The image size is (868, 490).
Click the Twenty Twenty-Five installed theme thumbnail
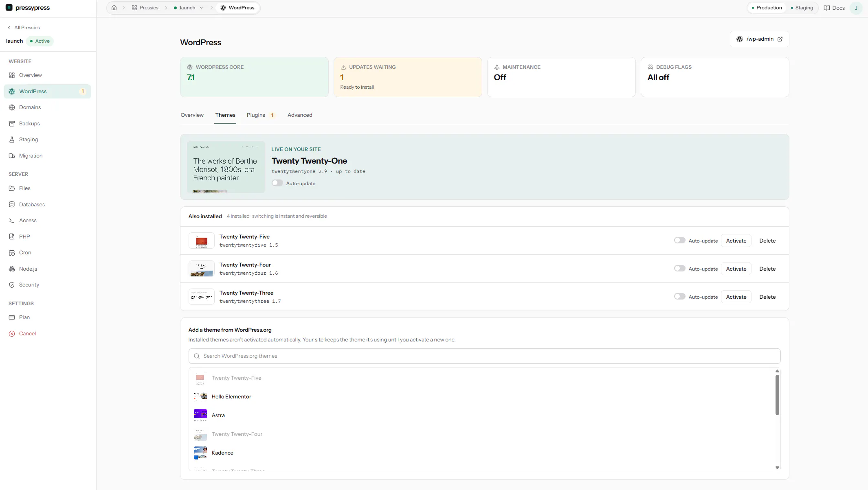pyautogui.click(x=202, y=241)
